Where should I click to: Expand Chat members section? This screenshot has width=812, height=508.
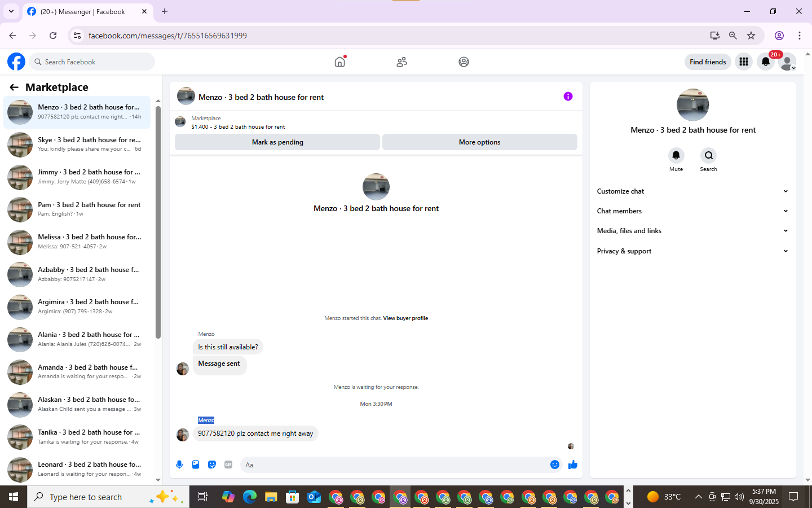click(x=692, y=211)
